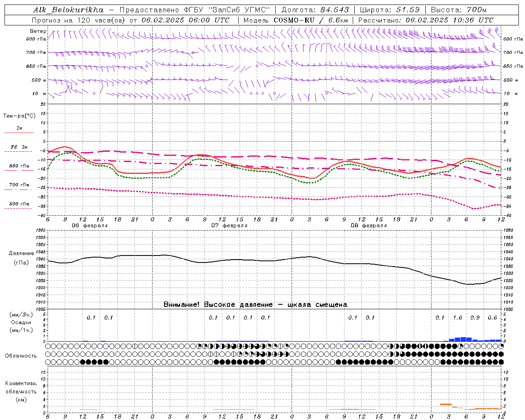Select the model label COSMO-RU / 6.6км

pos(310,20)
